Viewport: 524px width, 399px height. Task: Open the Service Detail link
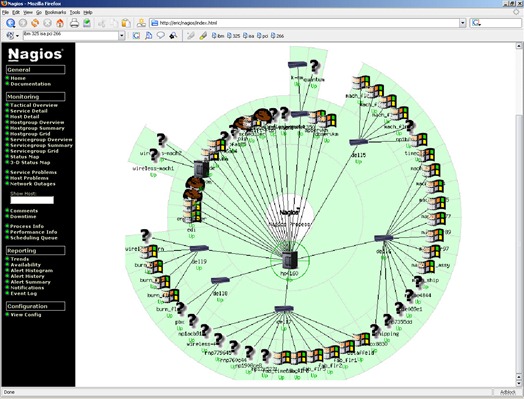pos(29,111)
